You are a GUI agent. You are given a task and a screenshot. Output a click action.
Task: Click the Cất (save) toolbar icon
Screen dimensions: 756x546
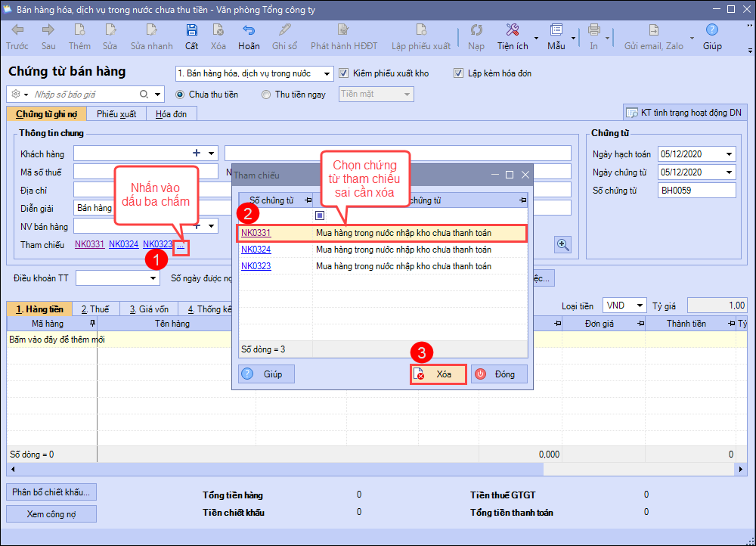pos(191,31)
